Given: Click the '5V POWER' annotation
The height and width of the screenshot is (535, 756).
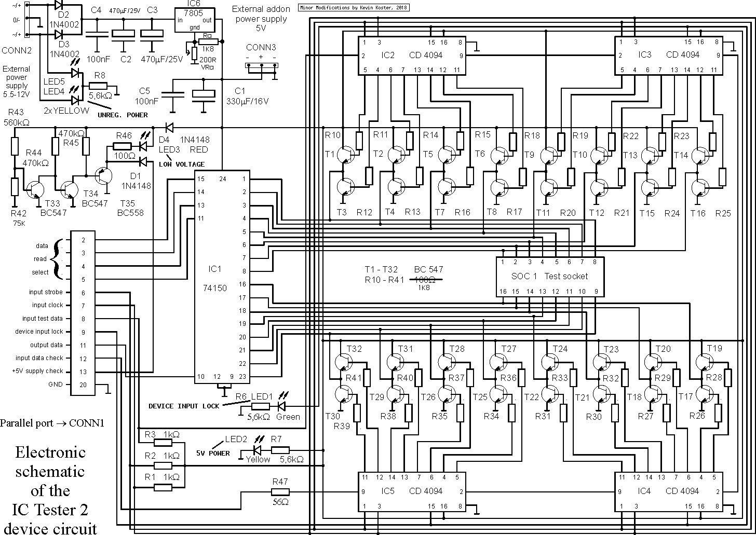Looking at the screenshot, I should [213, 453].
